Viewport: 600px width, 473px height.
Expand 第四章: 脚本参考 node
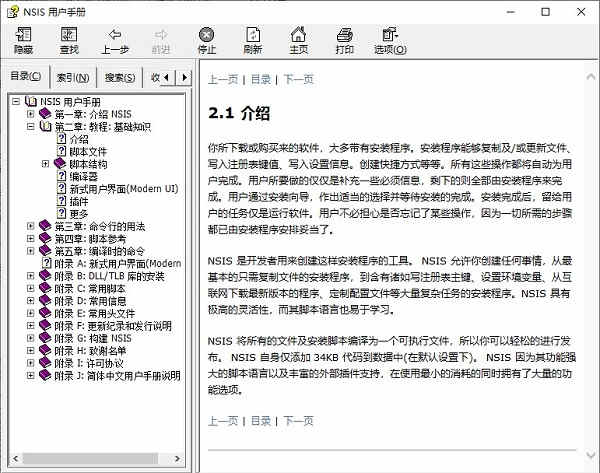coord(31,238)
